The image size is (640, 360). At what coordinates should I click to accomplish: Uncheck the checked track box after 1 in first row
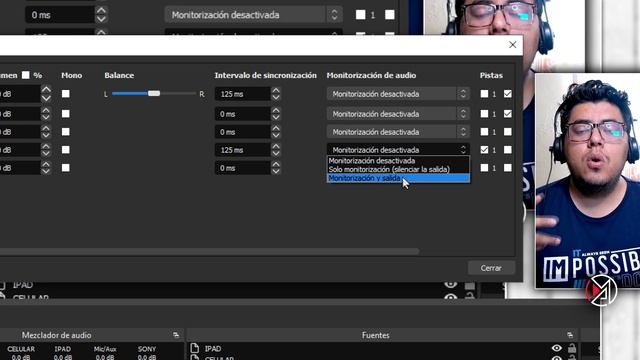pos(508,94)
